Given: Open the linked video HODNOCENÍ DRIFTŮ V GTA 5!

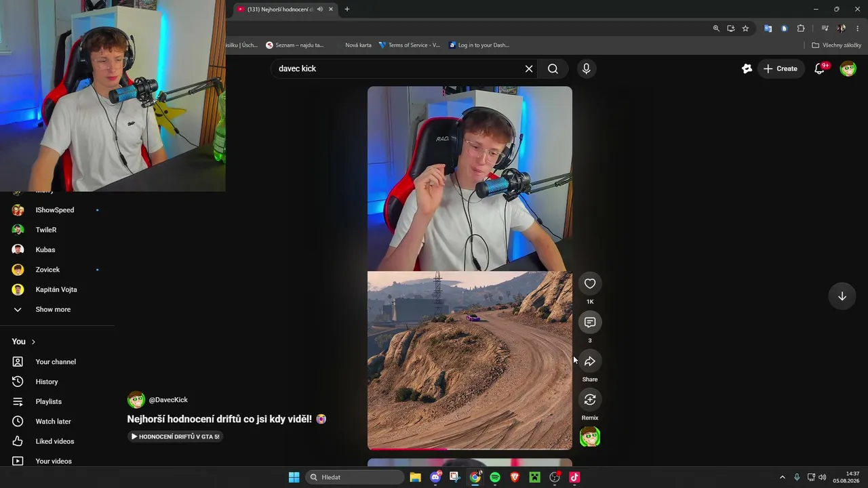Looking at the screenshot, I should pyautogui.click(x=176, y=436).
